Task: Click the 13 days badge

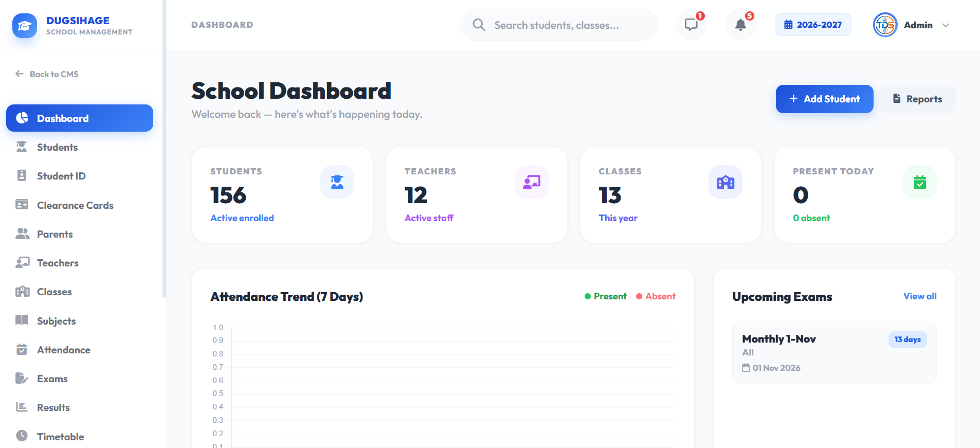Action: click(x=908, y=339)
